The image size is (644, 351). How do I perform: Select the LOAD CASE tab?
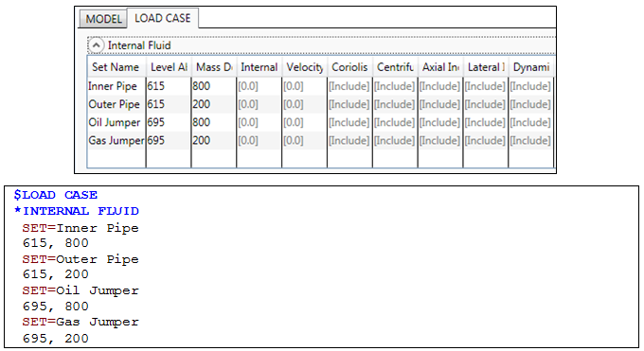tap(163, 18)
